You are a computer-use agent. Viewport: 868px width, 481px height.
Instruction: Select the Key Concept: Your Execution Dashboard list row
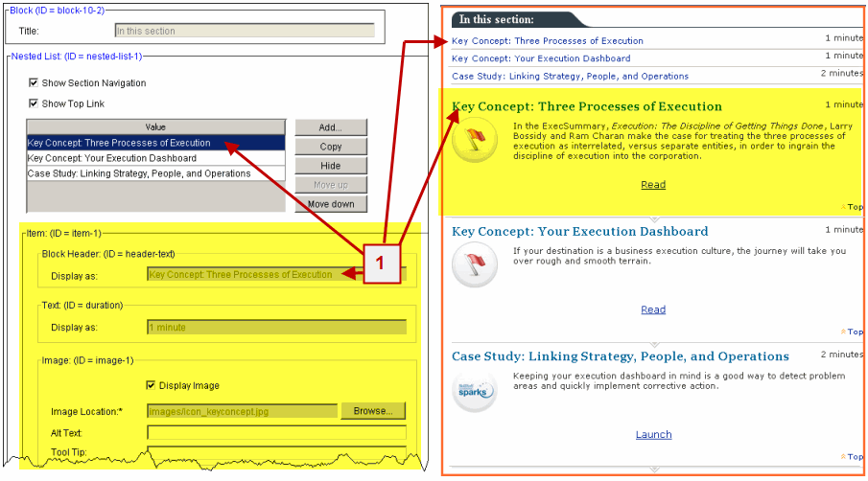pos(155,158)
